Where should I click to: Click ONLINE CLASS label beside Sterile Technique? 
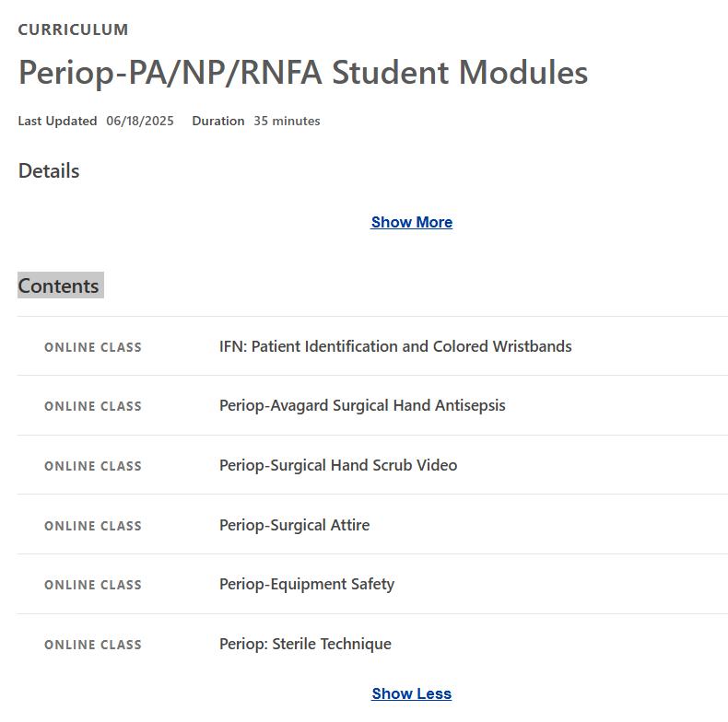tap(93, 645)
